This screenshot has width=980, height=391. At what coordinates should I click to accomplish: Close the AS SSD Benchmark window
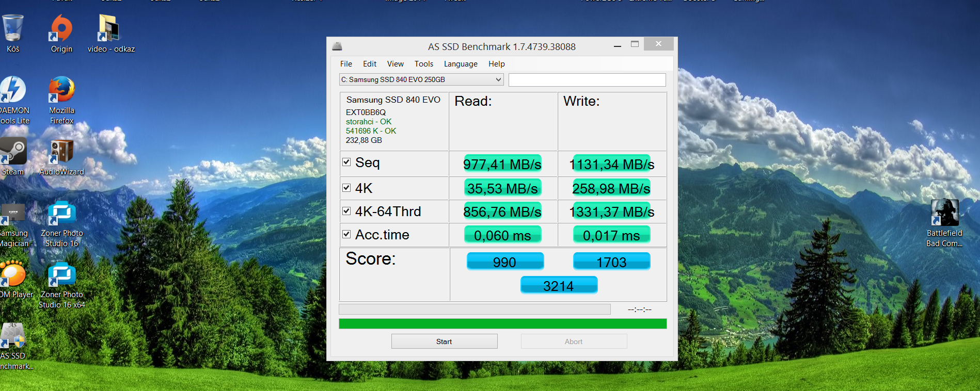coord(658,44)
